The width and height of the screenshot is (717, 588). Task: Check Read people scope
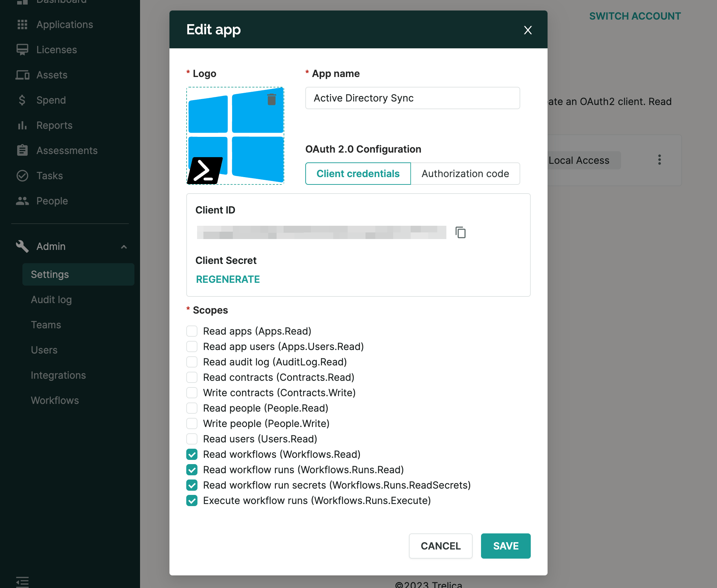(192, 408)
